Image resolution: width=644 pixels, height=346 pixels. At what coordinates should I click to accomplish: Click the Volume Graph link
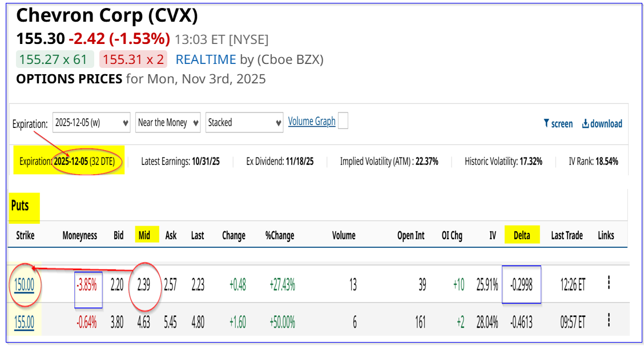click(312, 121)
